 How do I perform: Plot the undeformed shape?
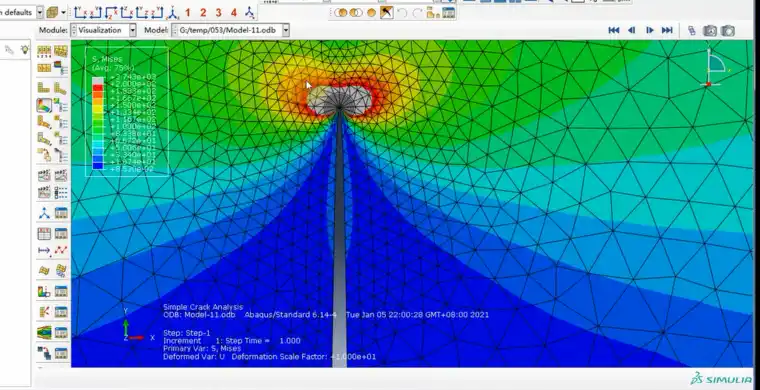coord(44,88)
